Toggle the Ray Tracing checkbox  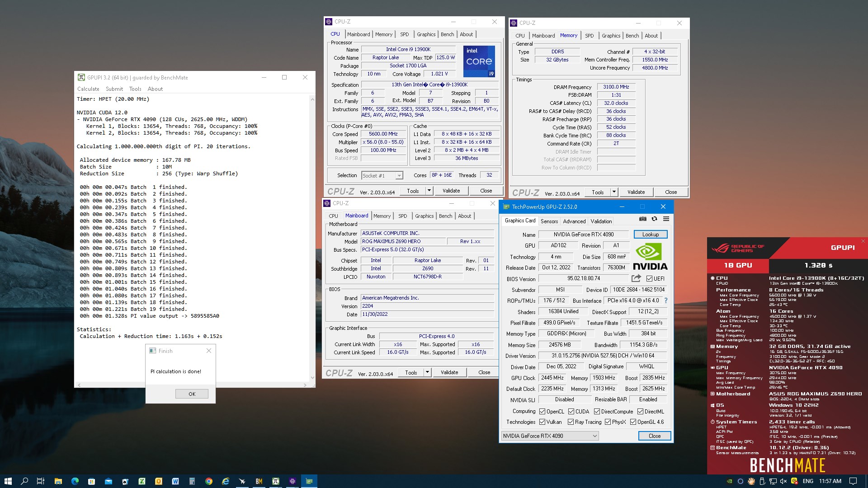coord(571,422)
